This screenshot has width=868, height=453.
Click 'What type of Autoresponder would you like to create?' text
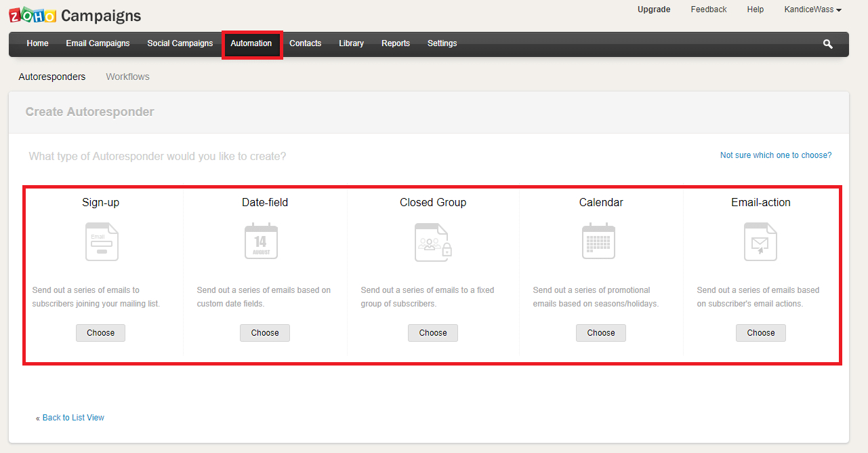(x=157, y=157)
